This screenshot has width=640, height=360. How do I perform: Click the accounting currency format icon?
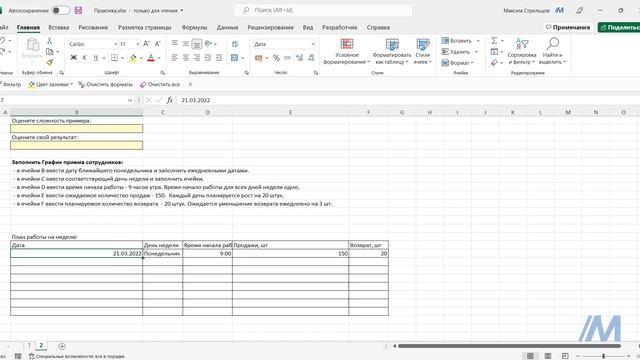tap(258, 58)
